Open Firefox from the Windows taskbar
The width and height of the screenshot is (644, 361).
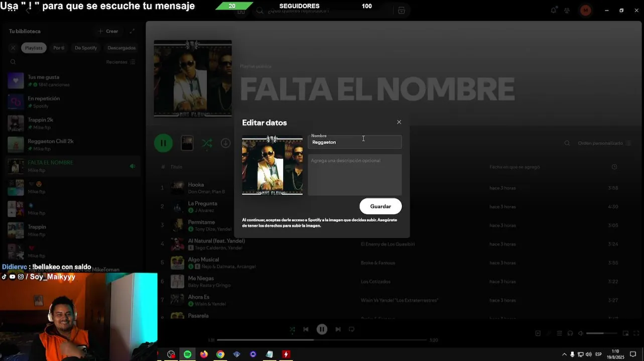(x=204, y=354)
